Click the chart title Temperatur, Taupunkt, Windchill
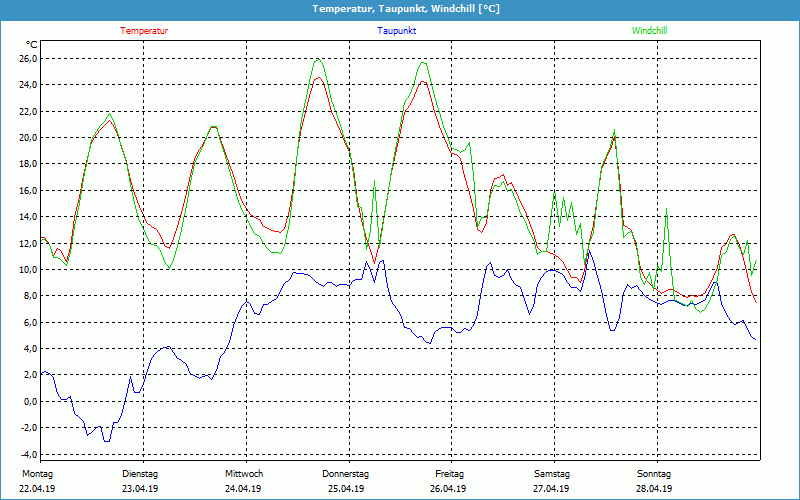Image resolution: width=800 pixels, height=500 pixels. coord(406,9)
